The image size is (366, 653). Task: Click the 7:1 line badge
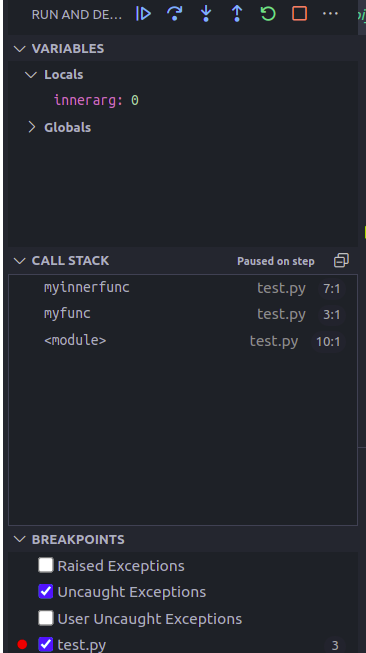[332, 289]
